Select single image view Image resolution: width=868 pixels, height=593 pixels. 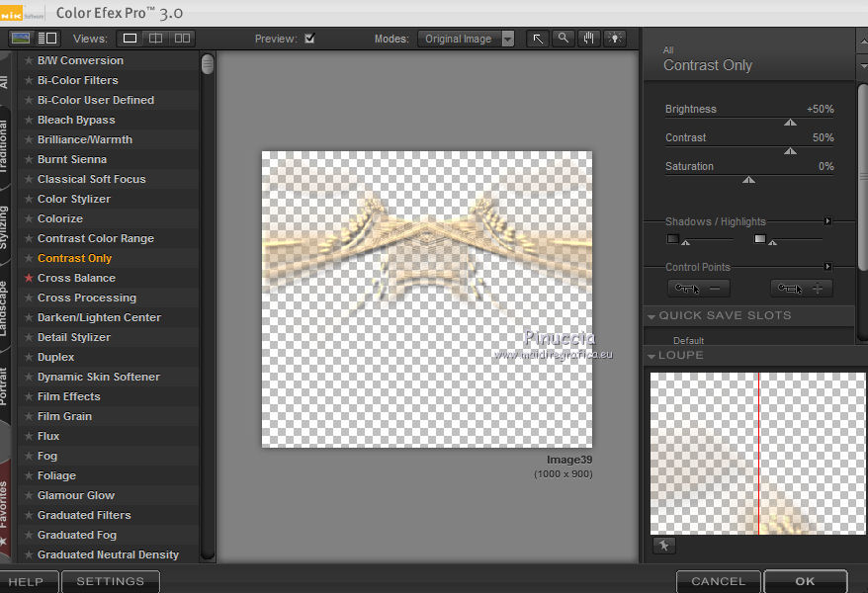coord(130,39)
